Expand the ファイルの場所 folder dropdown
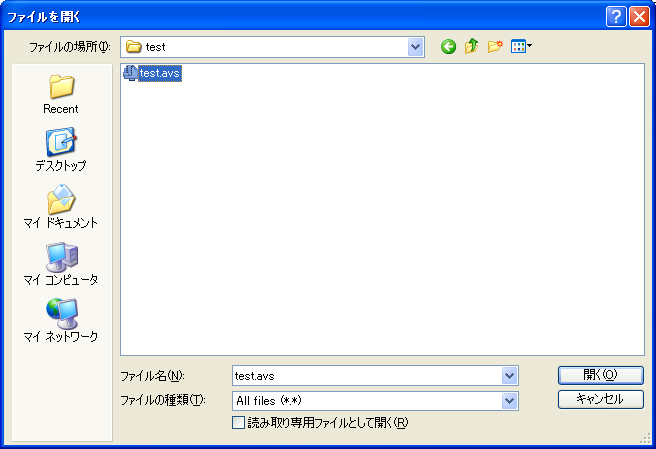The image size is (656, 449). pyautogui.click(x=416, y=47)
